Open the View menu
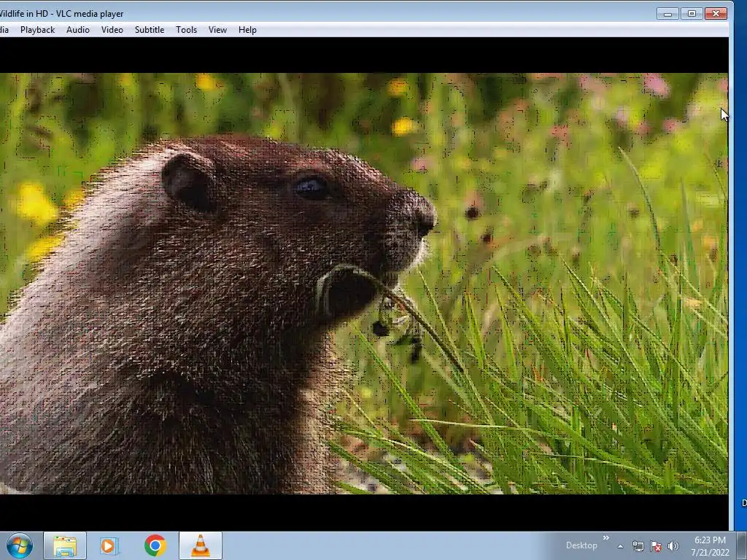 click(x=217, y=29)
